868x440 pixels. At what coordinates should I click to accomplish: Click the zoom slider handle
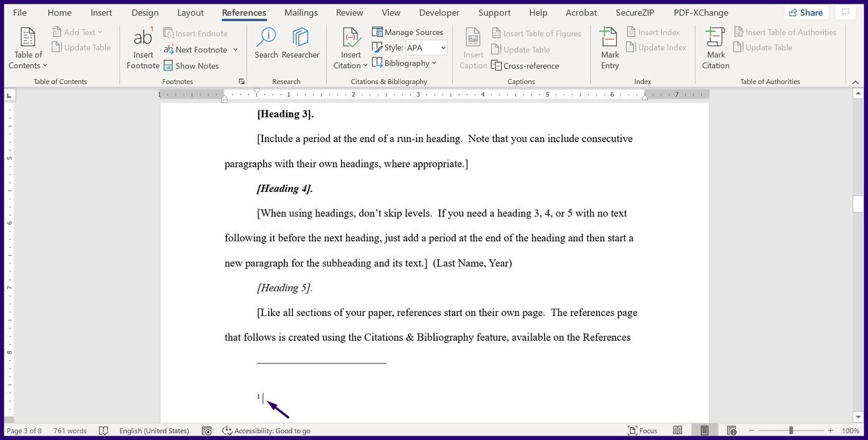pyautogui.click(x=791, y=431)
